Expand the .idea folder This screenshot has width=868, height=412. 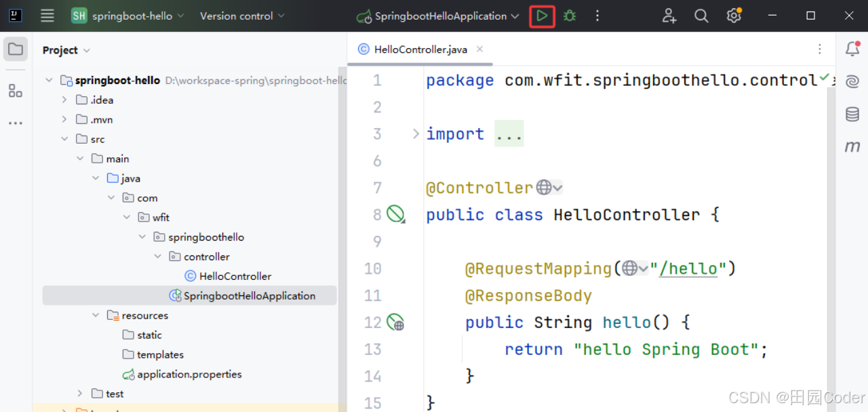pos(64,100)
